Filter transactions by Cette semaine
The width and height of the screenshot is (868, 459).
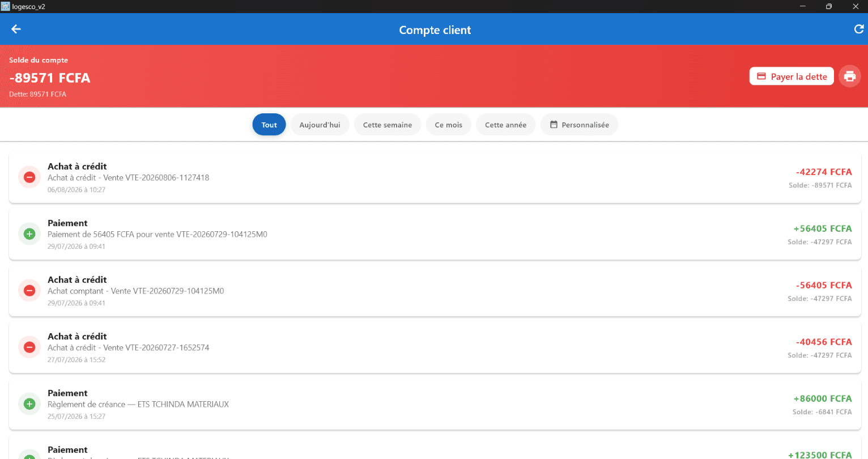tap(388, 125)
